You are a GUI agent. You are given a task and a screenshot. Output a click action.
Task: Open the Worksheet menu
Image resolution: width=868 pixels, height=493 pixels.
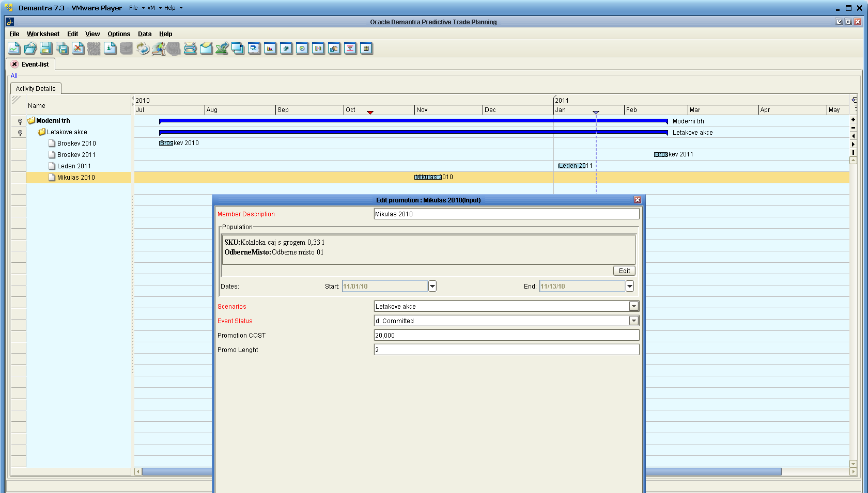pyautogui.click(x=43, y=34)
